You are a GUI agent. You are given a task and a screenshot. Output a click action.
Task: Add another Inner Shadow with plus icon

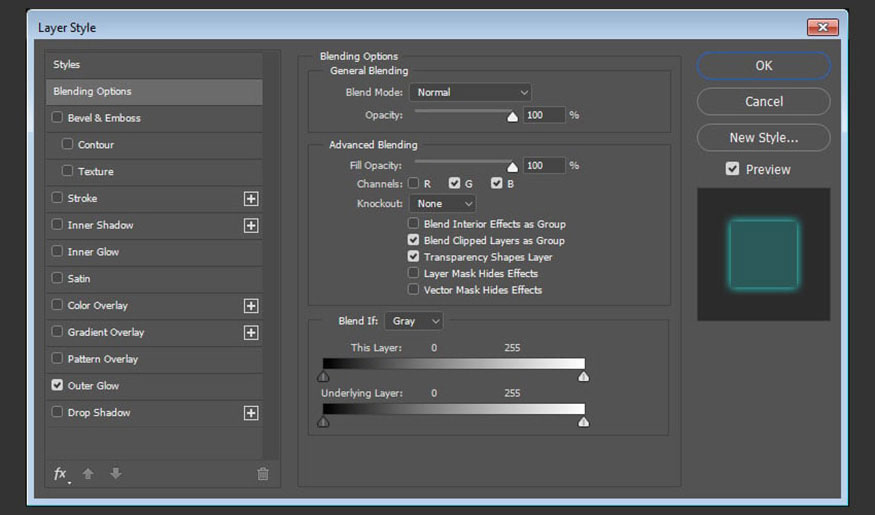pos(251,225)
